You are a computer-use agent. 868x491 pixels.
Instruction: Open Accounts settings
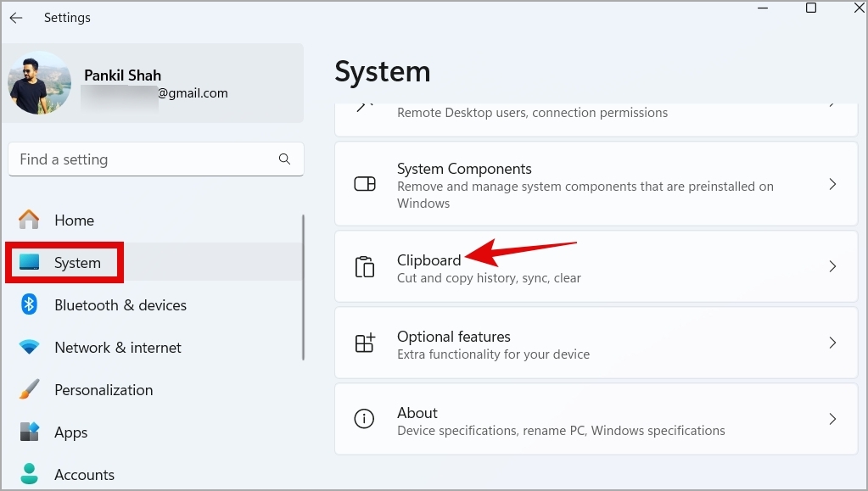coord(152,474)
